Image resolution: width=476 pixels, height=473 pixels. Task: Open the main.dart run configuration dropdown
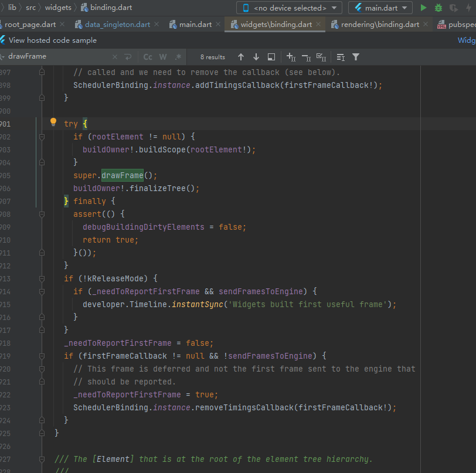pyautogui.click(x=380, y=8)
